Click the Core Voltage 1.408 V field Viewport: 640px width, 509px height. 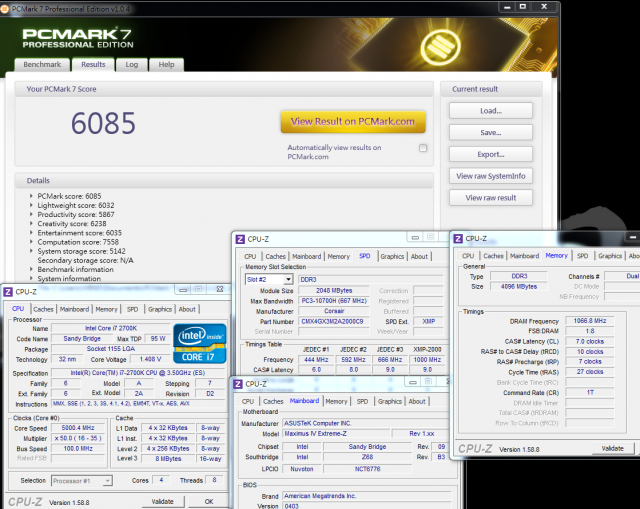coord(150,359)
